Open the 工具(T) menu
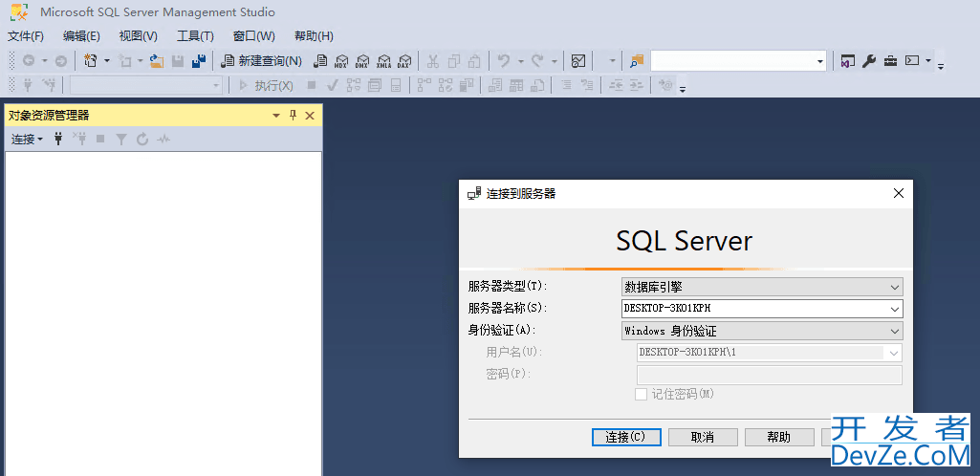This screenshot has width=980, height=476. 195,36
